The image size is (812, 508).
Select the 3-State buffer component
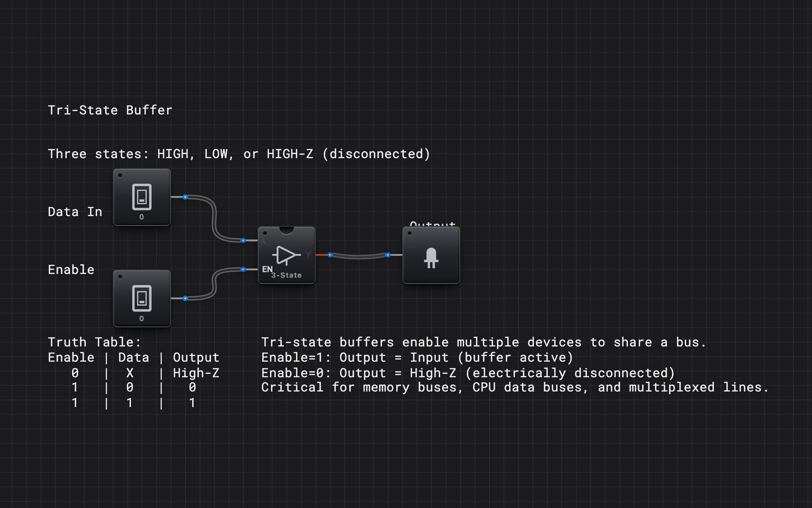pos(287,255)
